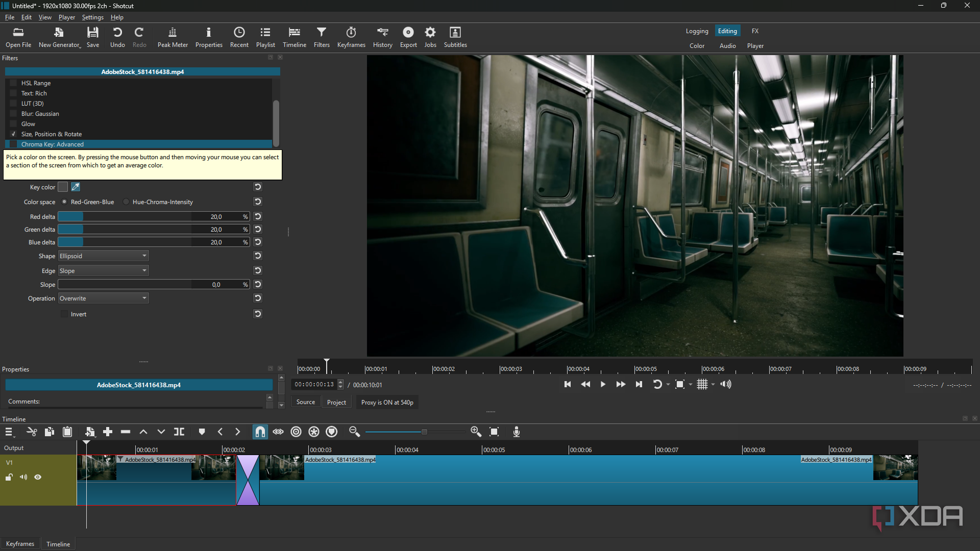Pick key color with the eyedropper
This screenshot has width=980, height=551.
(x=76, y=187)
